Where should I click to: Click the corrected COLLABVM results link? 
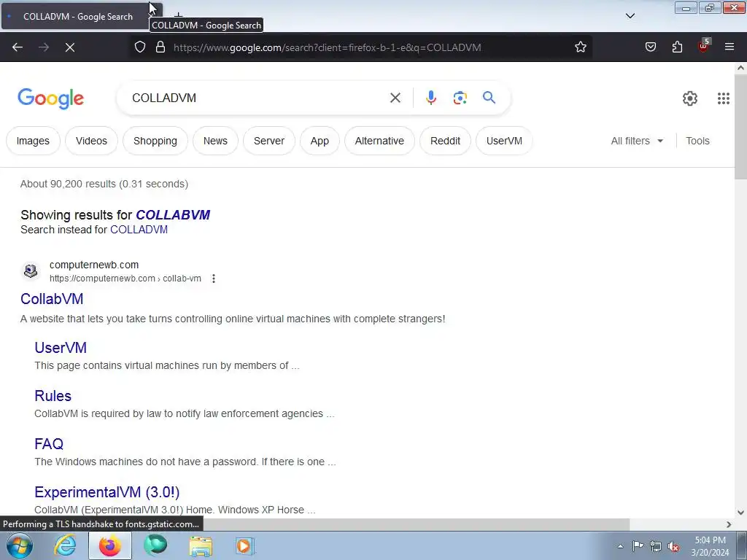coord(173,215)
